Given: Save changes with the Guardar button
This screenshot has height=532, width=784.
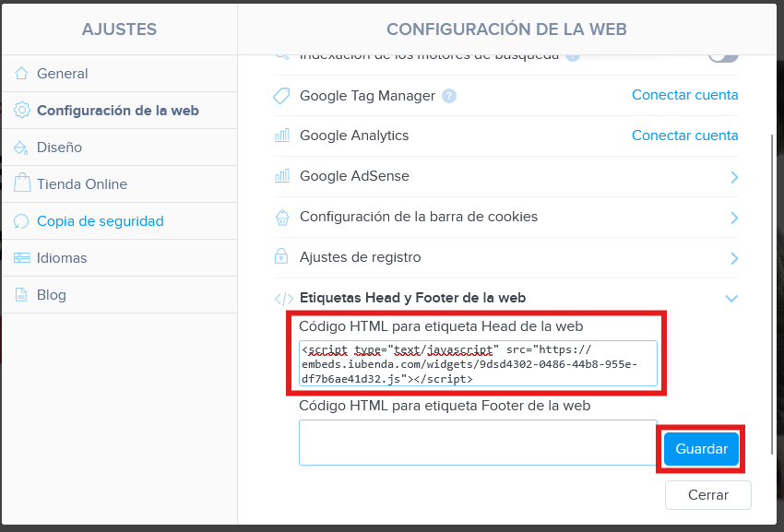Looking at the screenshot, I should click(701, 449).
